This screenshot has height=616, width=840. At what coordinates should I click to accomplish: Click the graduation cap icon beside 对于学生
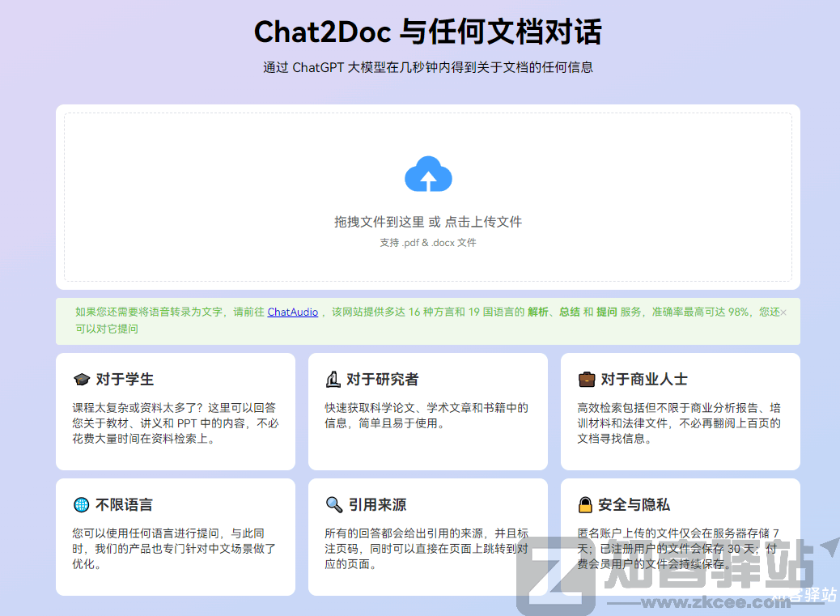83,378
